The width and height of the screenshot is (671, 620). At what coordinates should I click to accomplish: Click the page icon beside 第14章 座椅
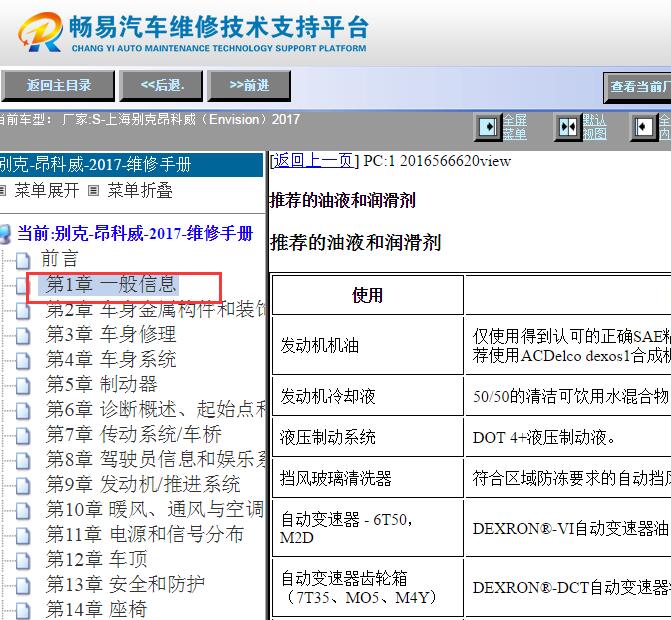[23, 611]
